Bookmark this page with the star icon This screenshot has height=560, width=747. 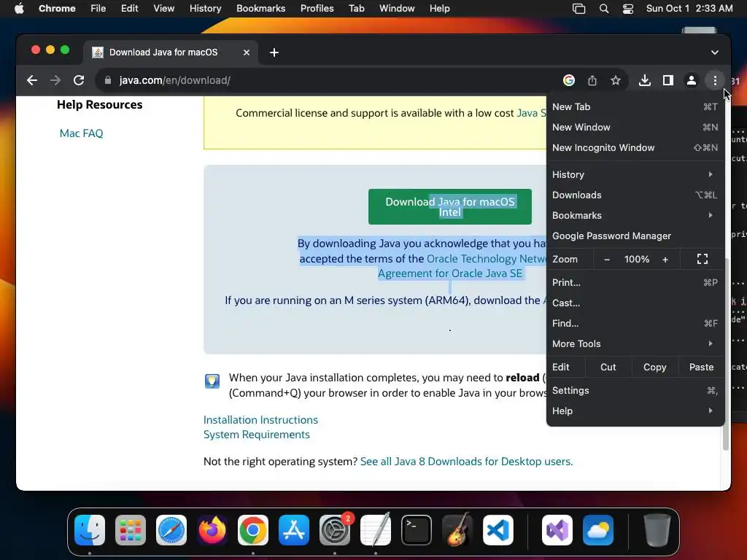[x=616, y=80]
